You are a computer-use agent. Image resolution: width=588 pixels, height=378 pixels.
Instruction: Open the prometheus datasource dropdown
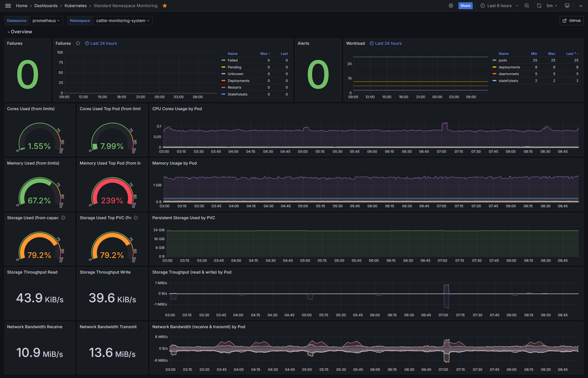click(x=46, y=21)
